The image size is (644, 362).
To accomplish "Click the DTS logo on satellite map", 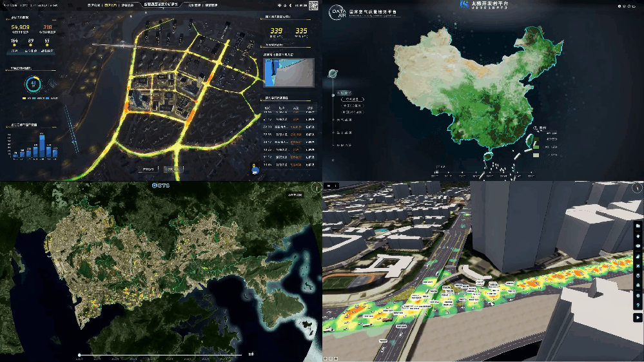I will (161, 186).
